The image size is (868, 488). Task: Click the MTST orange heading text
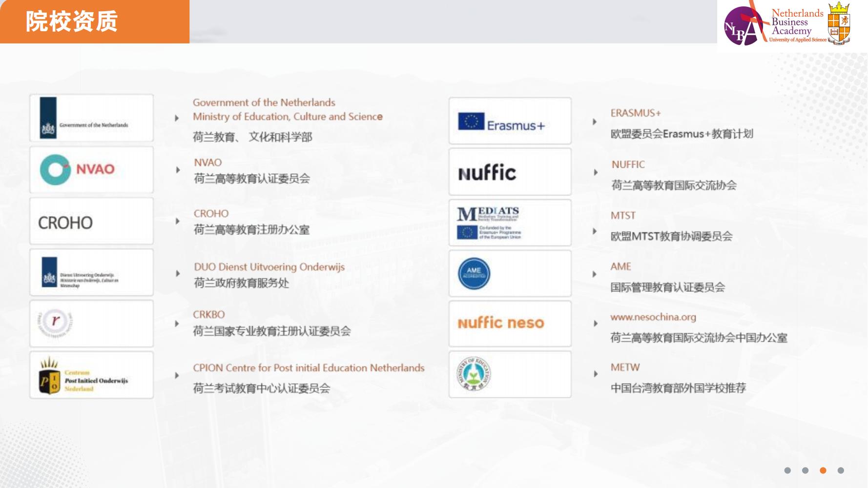(623, 216)
